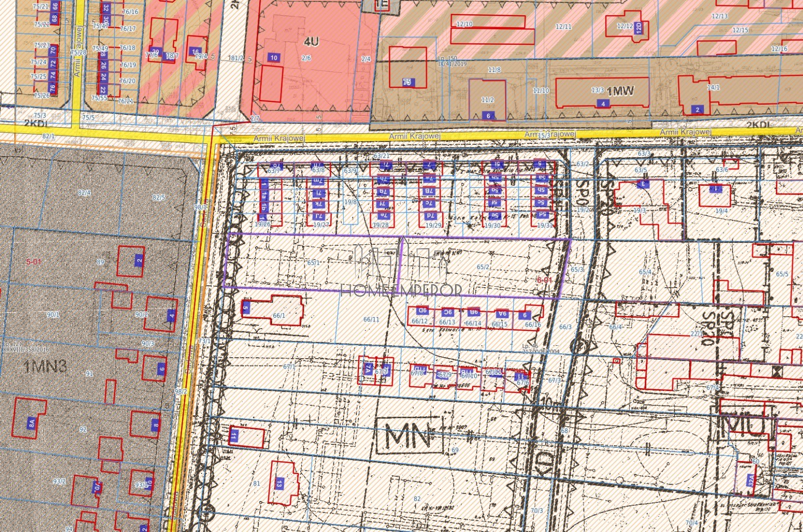The image size is (803, 532).
Task: Click parcel label 69
Action: [x=455, y=450]
